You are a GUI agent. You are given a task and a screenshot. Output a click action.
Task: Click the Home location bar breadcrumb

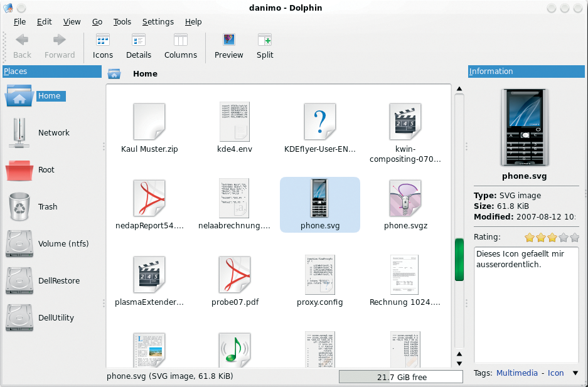click(x=145, y=74)
